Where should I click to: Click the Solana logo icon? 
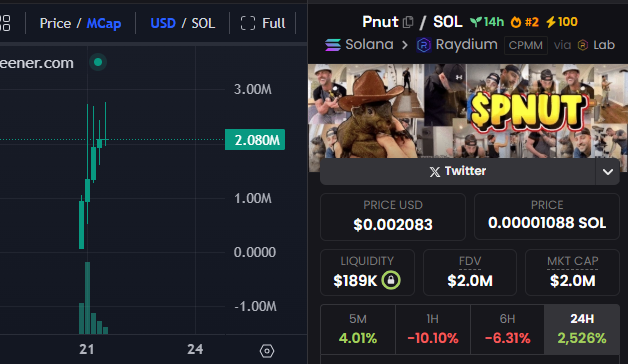(333, 45)
